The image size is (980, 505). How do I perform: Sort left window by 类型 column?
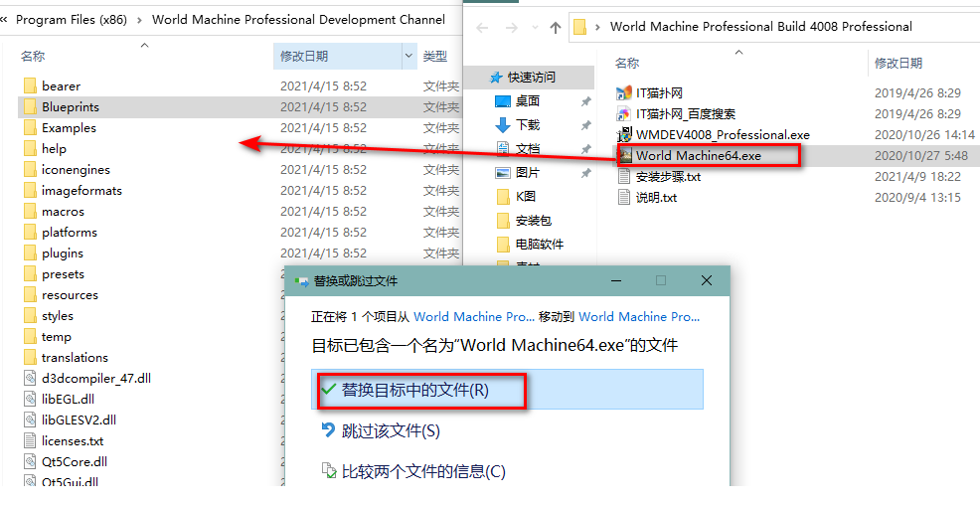pyautogui.click(x=435, y=57)
